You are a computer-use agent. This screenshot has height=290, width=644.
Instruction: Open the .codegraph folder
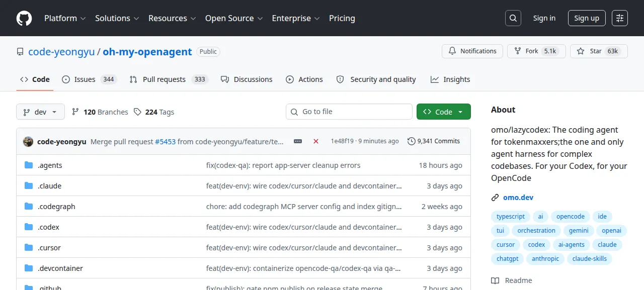(56, 207)
